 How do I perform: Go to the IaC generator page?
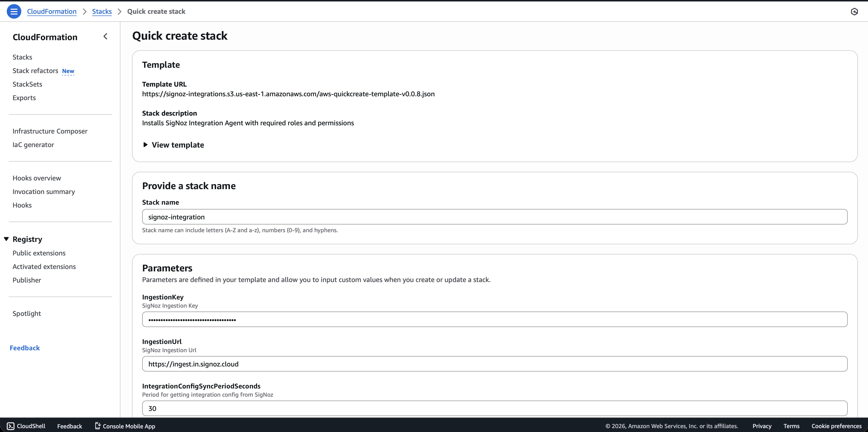33,145
